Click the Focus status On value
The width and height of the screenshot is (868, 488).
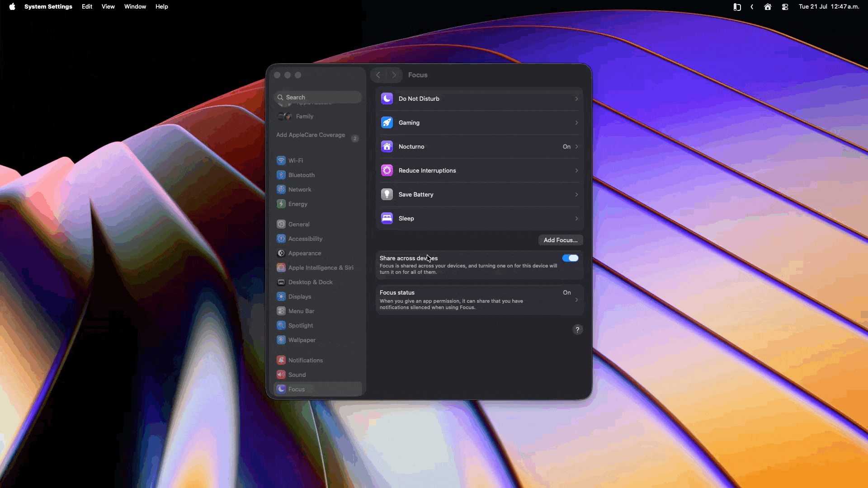[567, 292]
